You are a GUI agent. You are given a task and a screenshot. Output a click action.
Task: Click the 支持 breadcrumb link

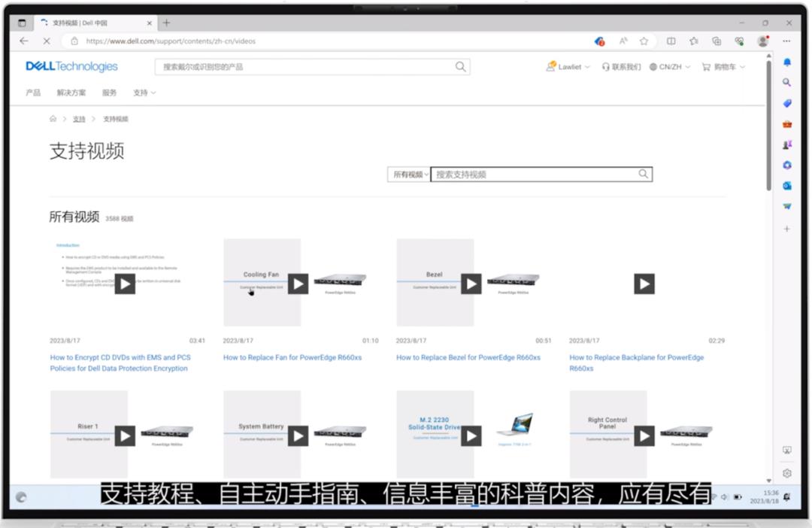(x=79, y=119)
